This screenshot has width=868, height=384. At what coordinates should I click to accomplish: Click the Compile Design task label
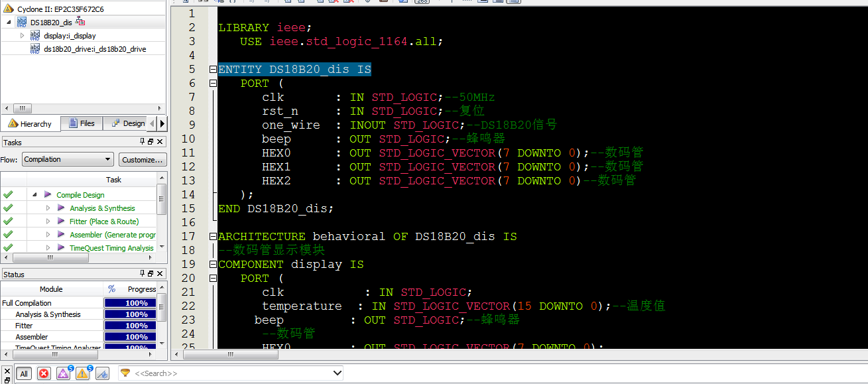click(x=80, y=195)
